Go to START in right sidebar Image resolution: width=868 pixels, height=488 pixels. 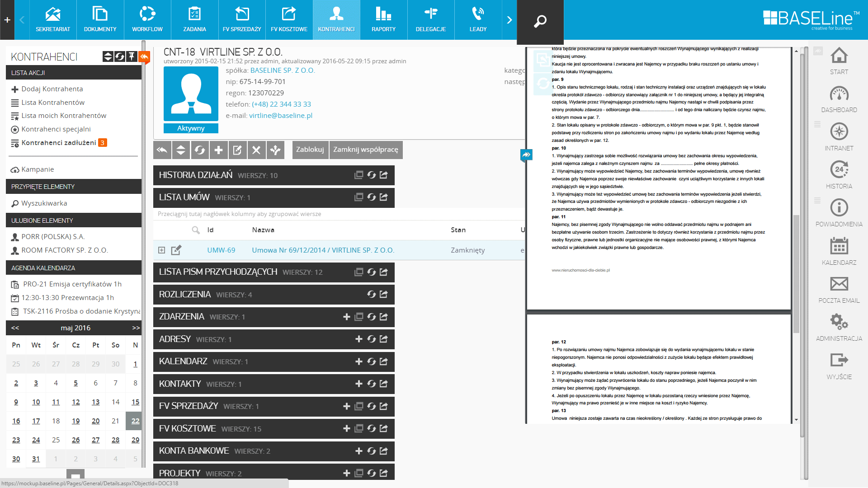839,61
